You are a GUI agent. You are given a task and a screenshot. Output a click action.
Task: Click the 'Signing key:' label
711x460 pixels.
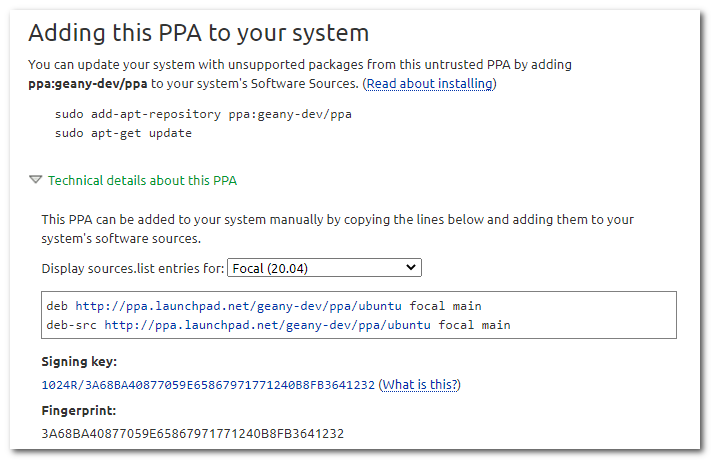79,362
